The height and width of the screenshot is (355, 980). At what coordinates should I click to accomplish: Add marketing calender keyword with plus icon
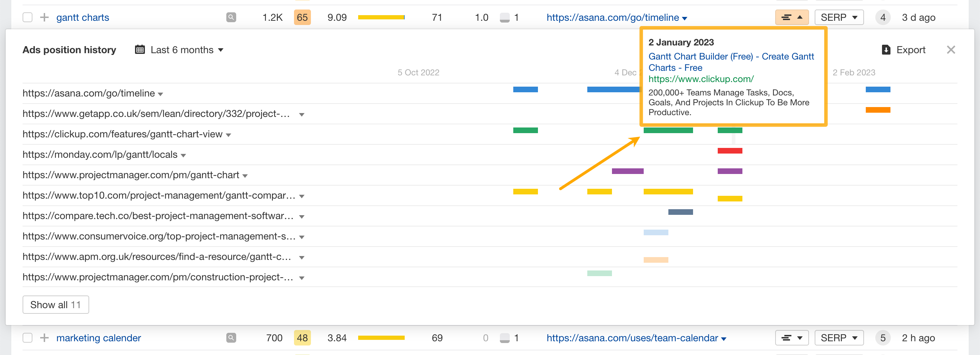click(x=44, y=338)
